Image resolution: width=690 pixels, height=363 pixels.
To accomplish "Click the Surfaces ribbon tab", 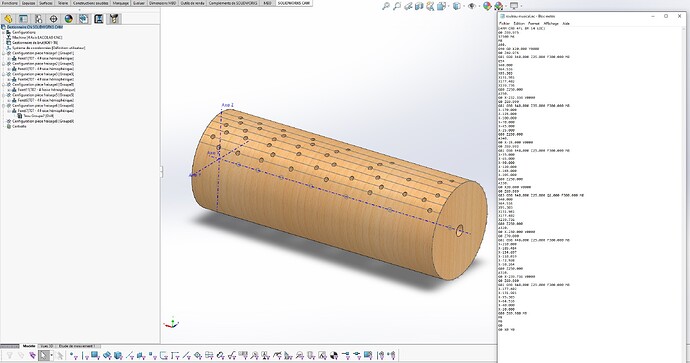I will tap(46, 3).
